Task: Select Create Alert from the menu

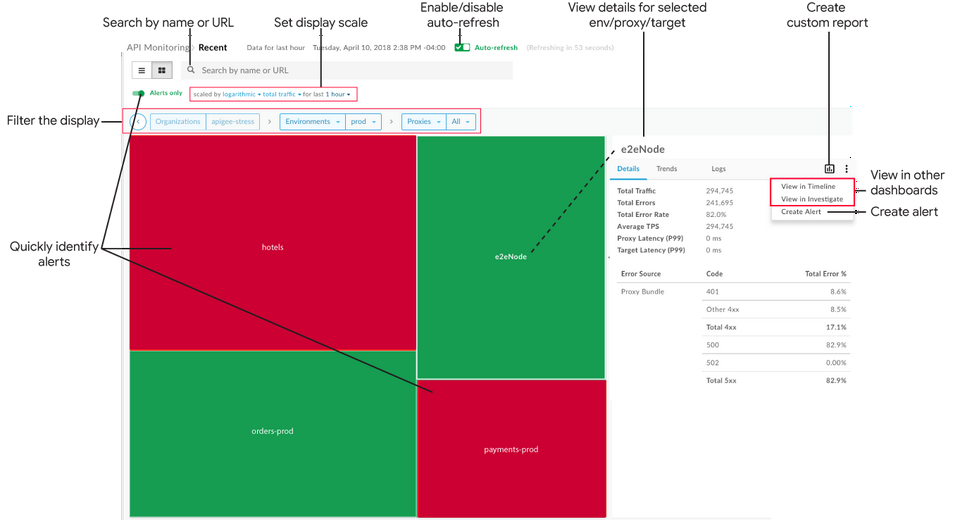Action: point(801,211)
